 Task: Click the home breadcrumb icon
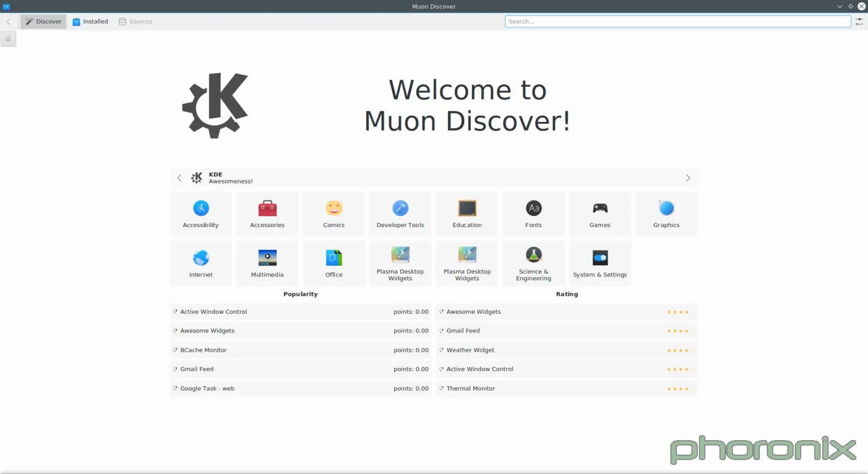[x=8, y=39]
